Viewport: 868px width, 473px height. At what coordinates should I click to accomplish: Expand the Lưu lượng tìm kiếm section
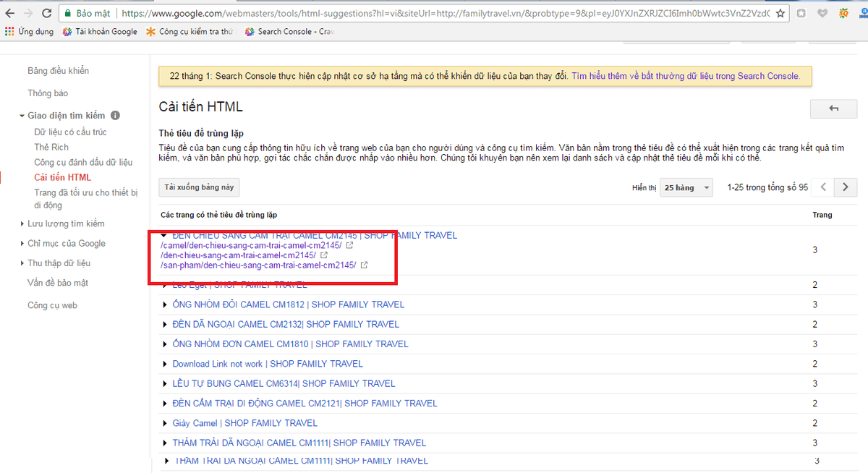point(22,224)
